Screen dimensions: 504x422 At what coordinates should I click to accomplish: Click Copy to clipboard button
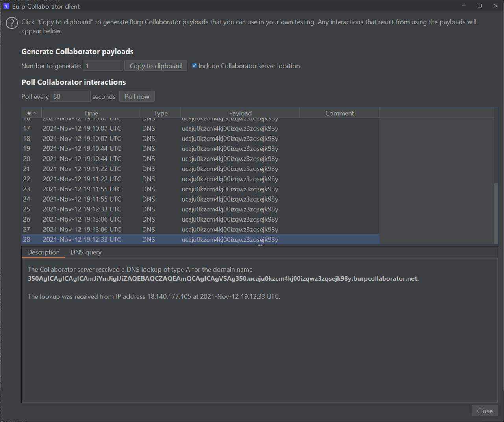(x=156, y=66)
